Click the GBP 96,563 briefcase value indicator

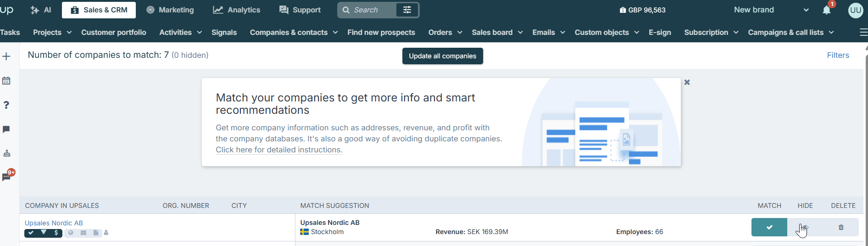pyautogui.click(x=642, y=10)
